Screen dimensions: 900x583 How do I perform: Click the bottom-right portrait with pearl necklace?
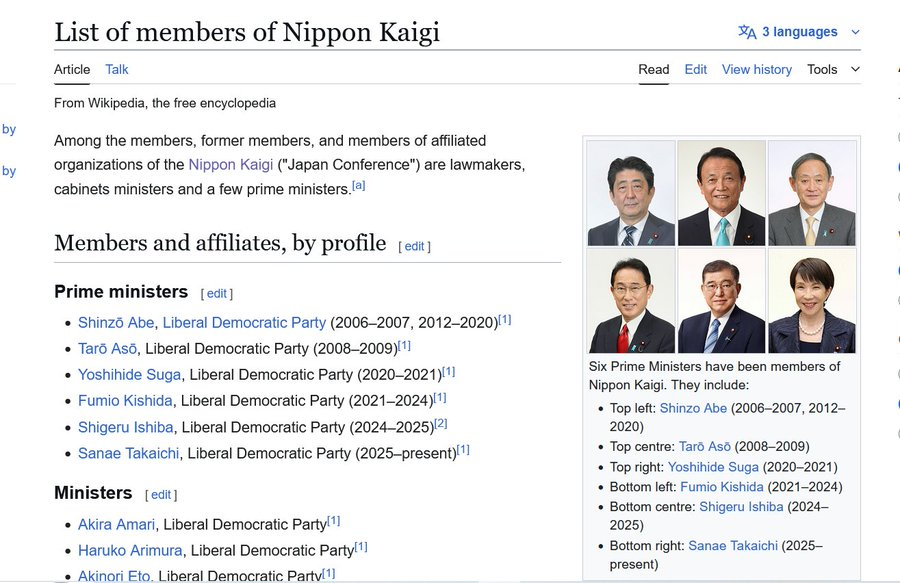coord(812,301)
